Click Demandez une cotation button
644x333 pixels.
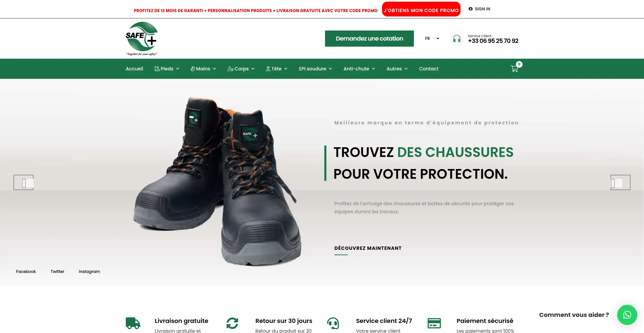pos(369,39)
